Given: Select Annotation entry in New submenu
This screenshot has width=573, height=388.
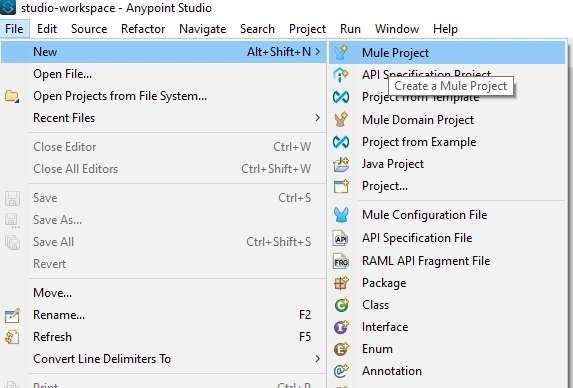Looking at the screenshot, I should [x=447, y=371].
